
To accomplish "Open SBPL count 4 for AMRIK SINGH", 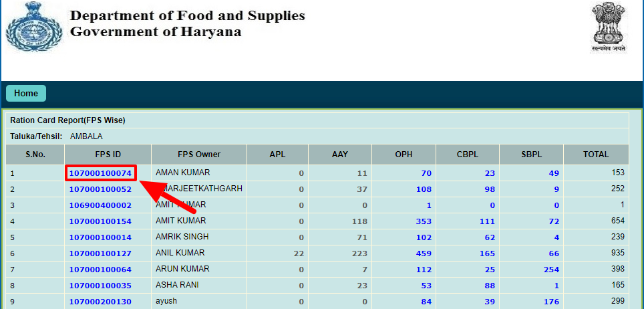I will pos(556,238).
